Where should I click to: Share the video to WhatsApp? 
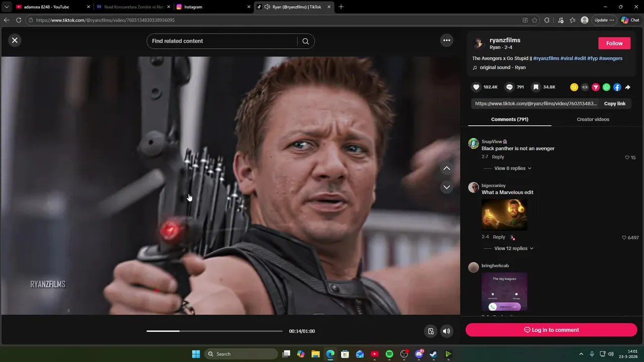[x=606, y=87]
